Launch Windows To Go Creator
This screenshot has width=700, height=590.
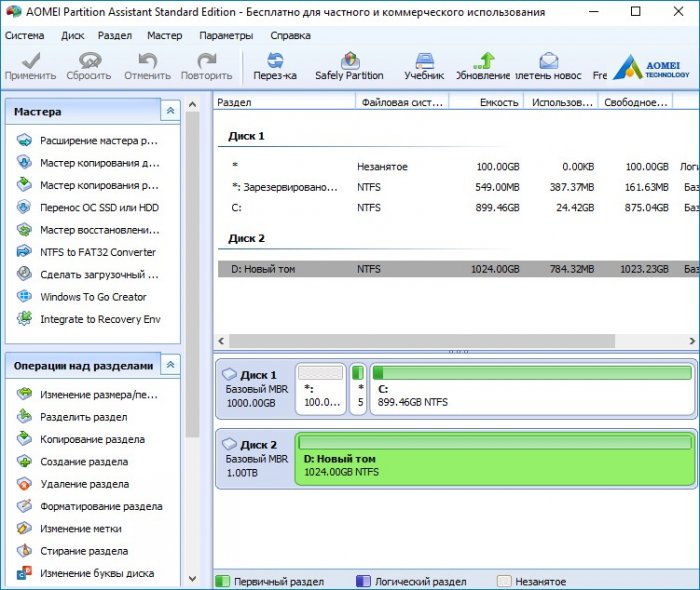82,297
